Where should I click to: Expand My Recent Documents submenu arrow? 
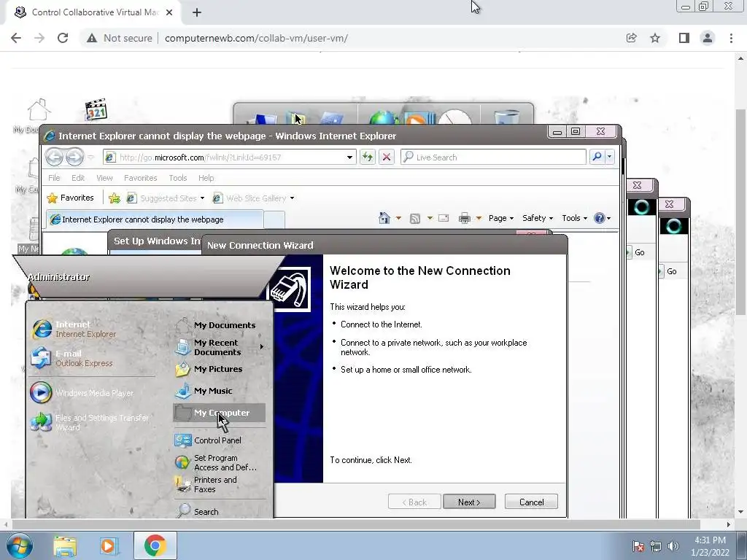[x=262, y=347]
